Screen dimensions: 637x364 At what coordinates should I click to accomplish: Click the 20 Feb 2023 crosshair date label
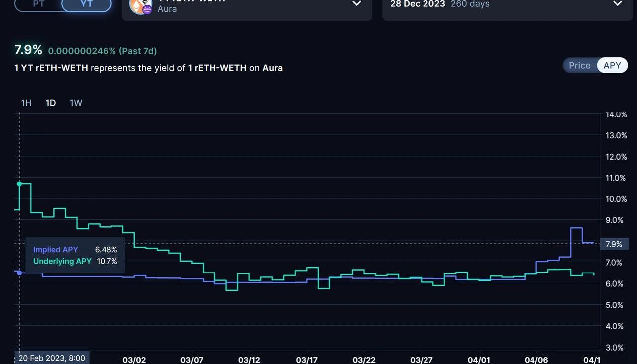pos(52,358)
